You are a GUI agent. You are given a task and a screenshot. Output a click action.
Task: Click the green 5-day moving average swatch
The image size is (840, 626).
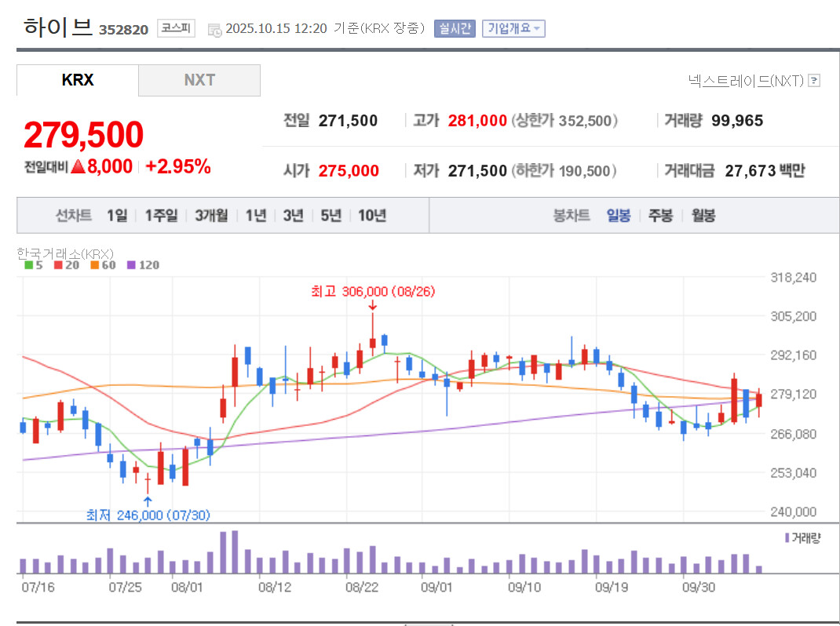click(29, 265)
